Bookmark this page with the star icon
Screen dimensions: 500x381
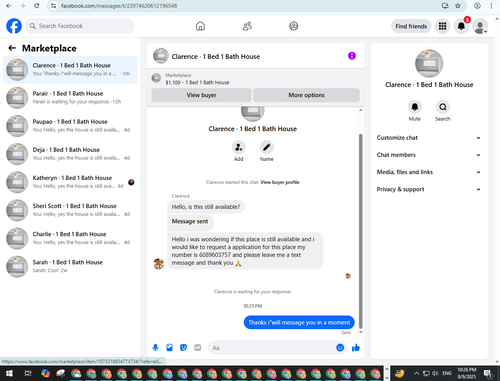[458, 6]
